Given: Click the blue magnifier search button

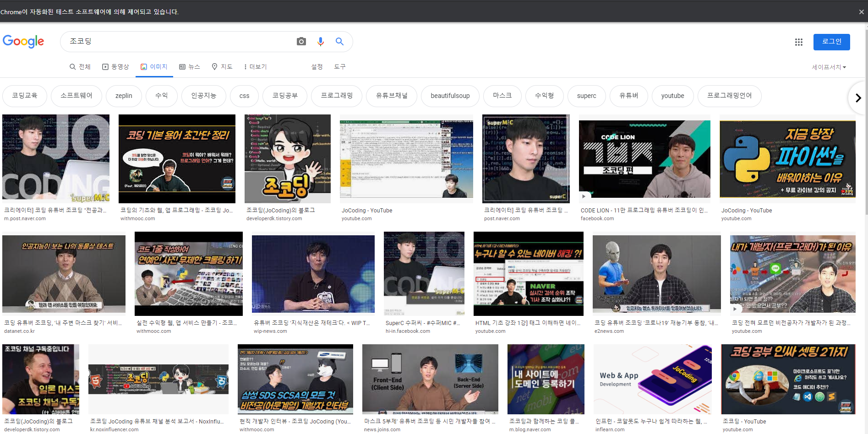Looking at the screenshot, I should (x=339, y=42).
